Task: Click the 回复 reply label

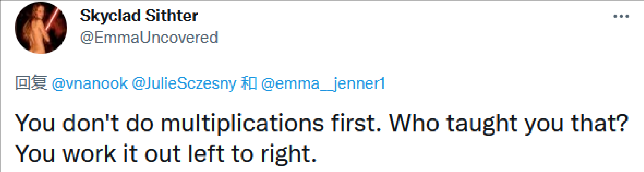Action: click(31, 83)
